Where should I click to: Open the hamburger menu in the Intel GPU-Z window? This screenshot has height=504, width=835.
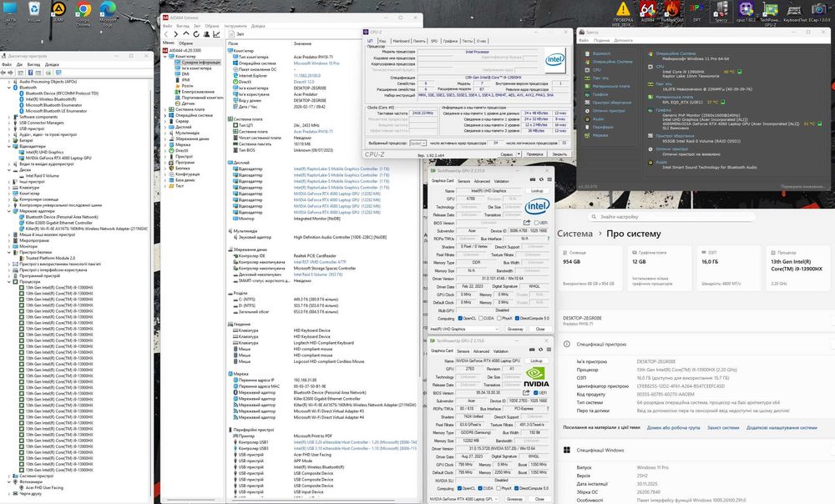click(x=549, y=179)
